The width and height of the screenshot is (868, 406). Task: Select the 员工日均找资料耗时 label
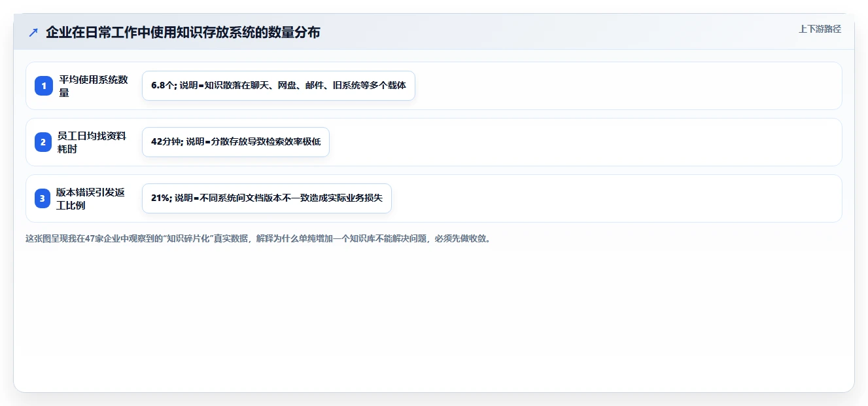[x=92, y=142]
